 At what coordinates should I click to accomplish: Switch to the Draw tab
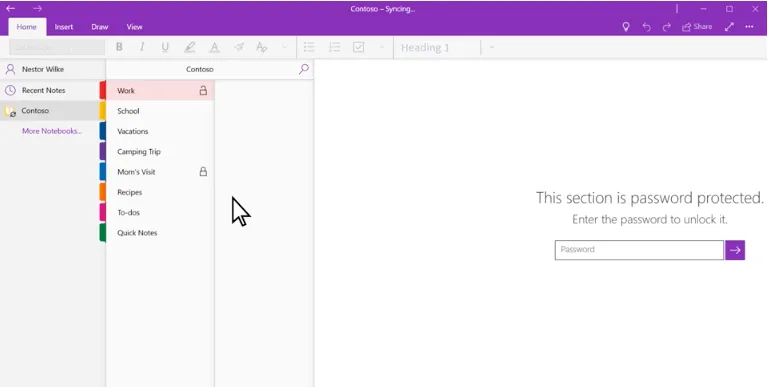point(99,27)
